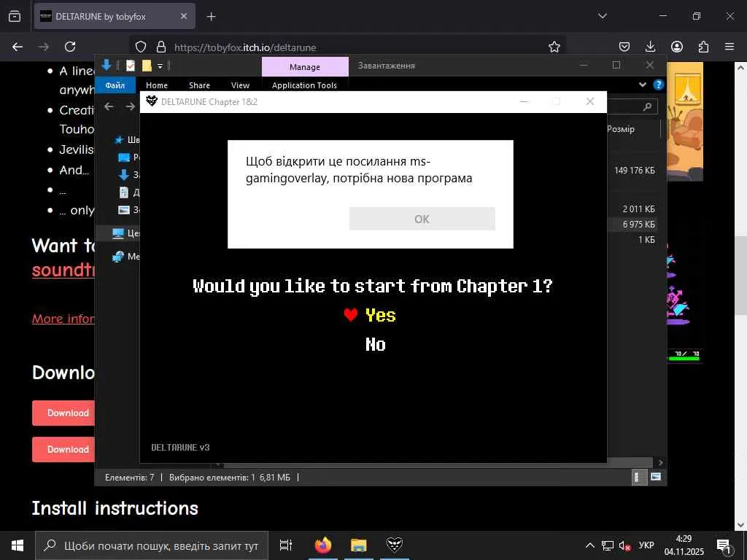Open the Firefox account icon
Viewport: 747px width, 560px height.
point(677,47)
